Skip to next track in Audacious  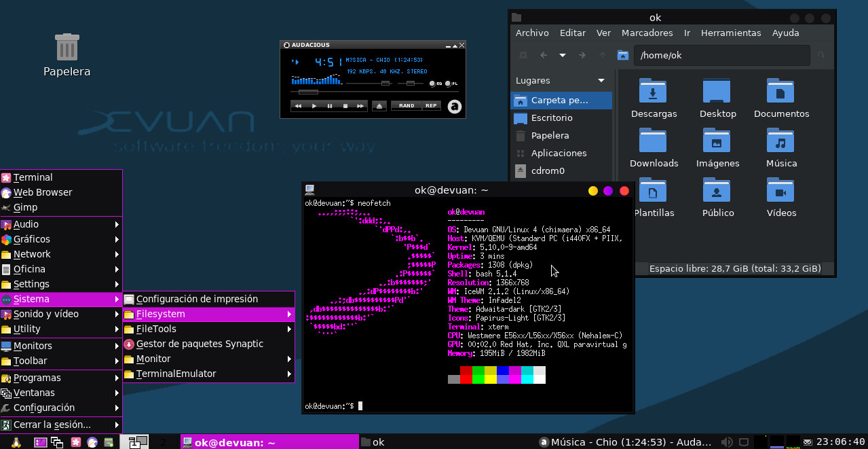click(361, 106)
